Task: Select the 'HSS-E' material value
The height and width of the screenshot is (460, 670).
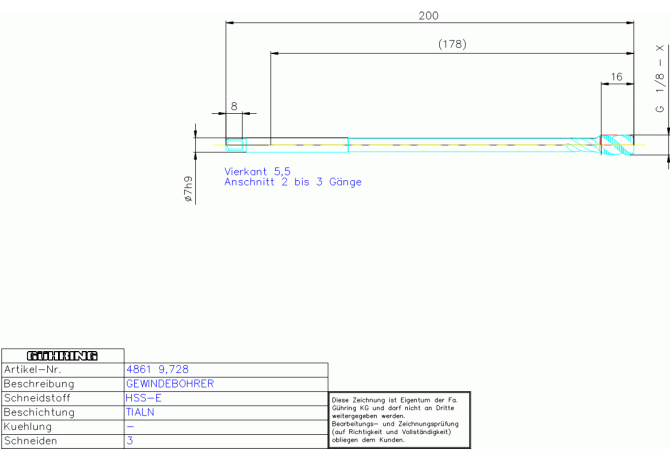Action: pos(143,398)
